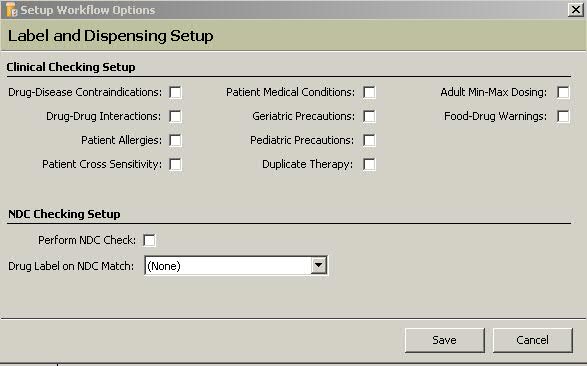The image size is (587, 366).
Task: Select the (None) combo box field
Action: click(x=236, y=266)
